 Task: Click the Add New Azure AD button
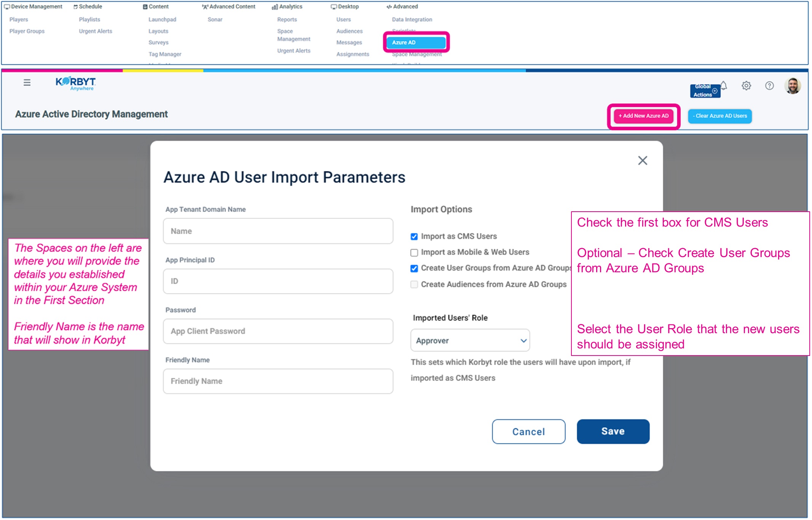coord(643,116)
